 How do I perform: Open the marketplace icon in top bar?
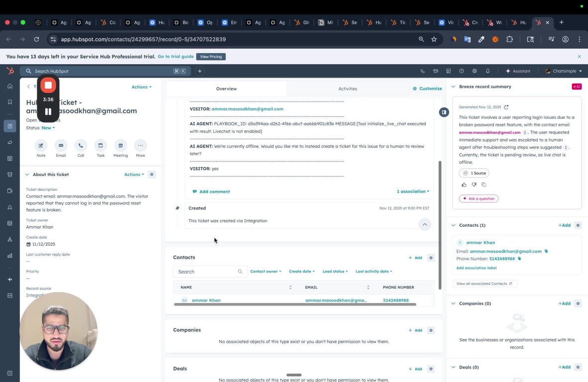tap(449, 71)
